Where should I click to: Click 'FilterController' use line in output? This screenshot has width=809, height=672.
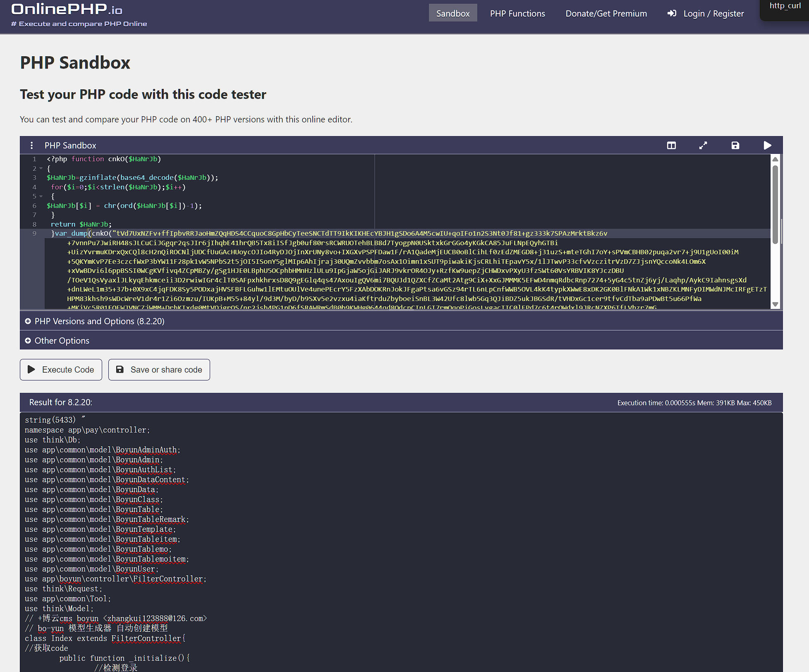(115, 579)
